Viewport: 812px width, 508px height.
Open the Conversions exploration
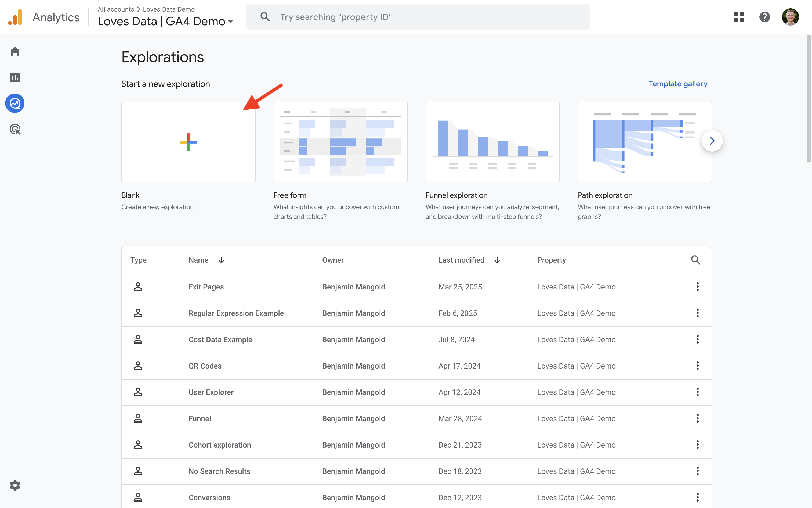[209, 498]
